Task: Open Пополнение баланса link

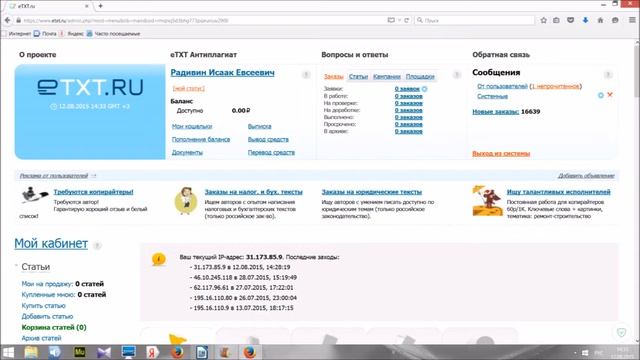Action: [201, 140]
